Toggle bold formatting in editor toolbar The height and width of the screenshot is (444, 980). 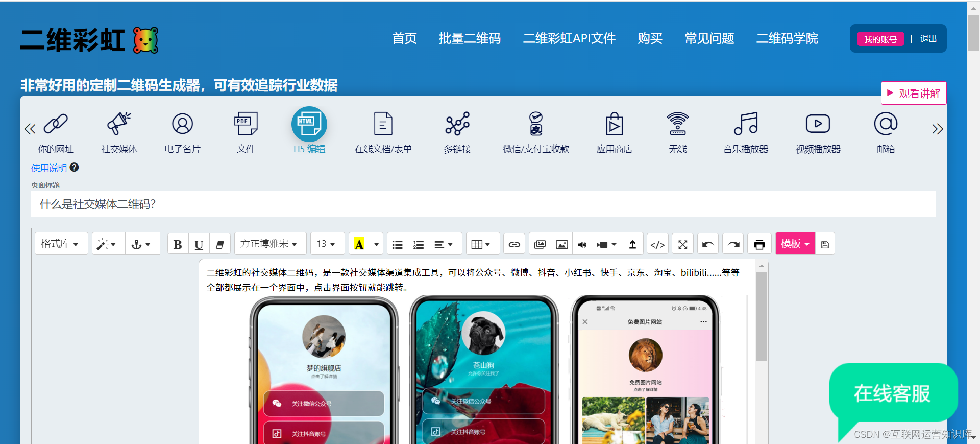point(178,244)
